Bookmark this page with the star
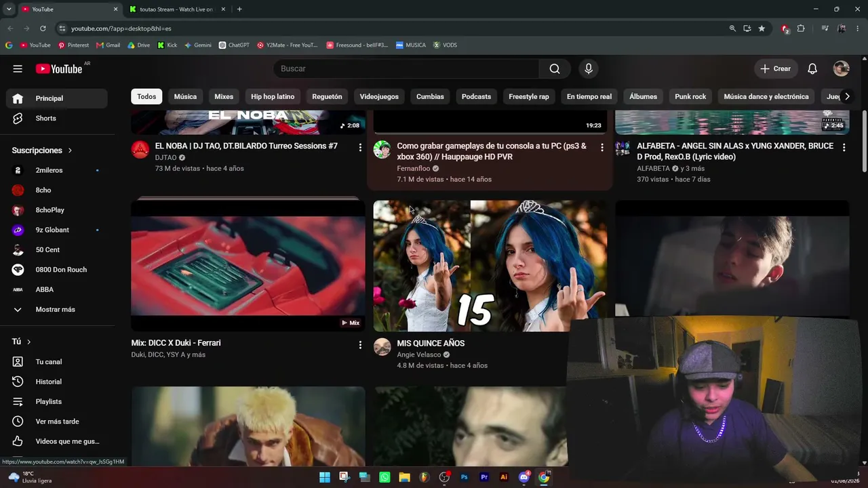This screenshot has height=488, width=868. pos(762,28)
